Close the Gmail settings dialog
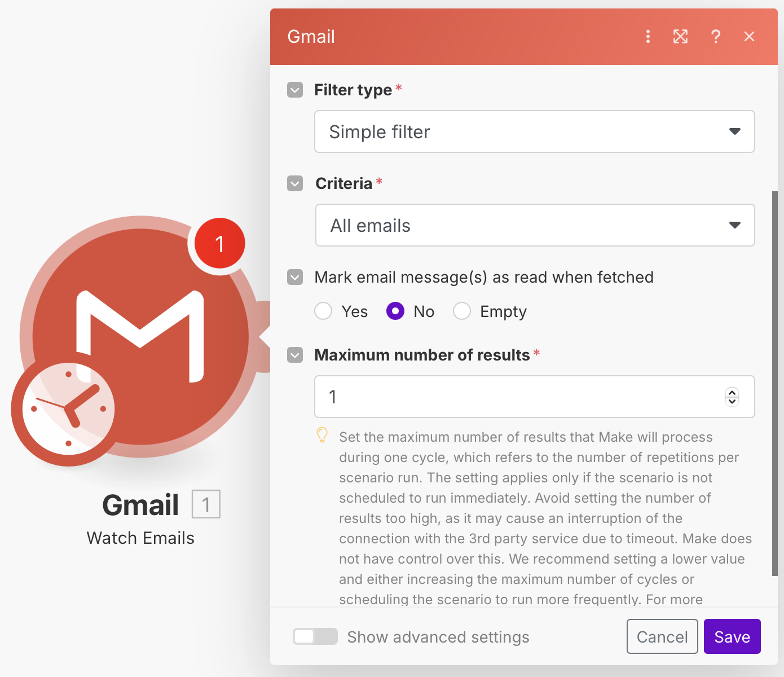The width and height of the screenshot is (784, 677). pos(749,37)
